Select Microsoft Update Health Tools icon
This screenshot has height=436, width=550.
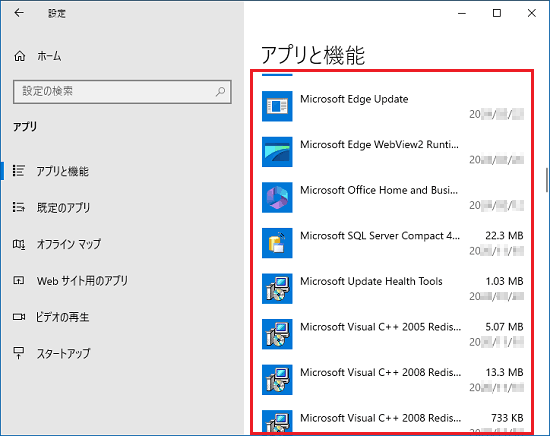click(x=277, y=289)
